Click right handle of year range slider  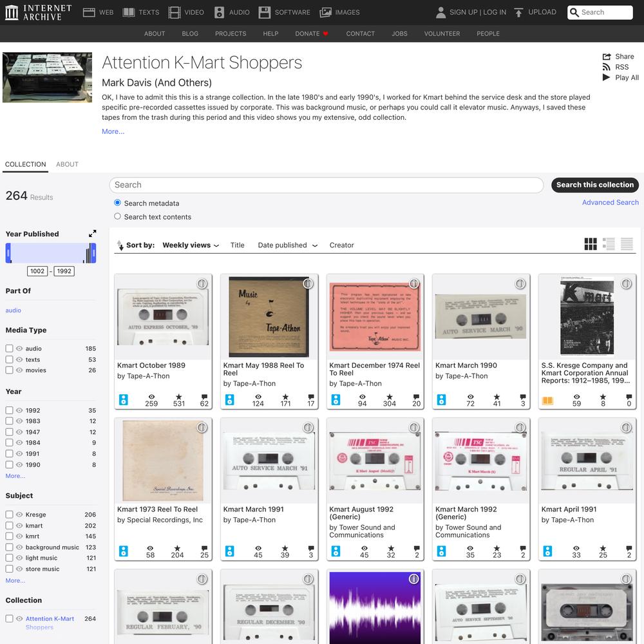tap(93, 253)
